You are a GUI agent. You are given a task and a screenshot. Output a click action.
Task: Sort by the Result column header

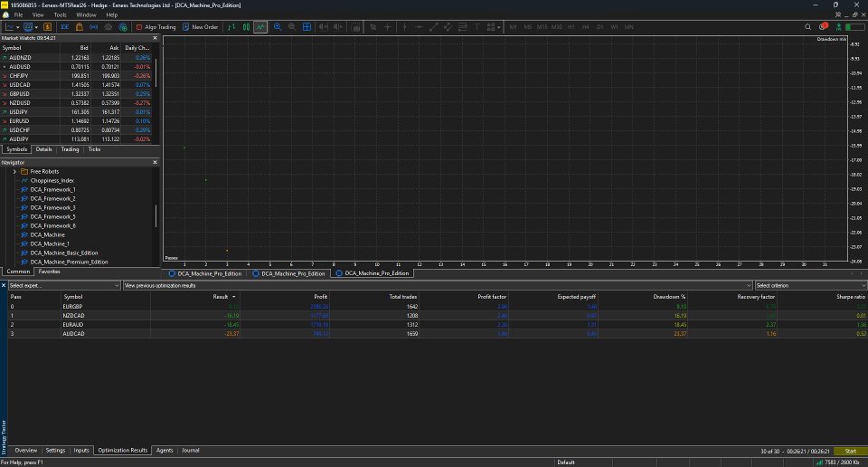[195, 296]
